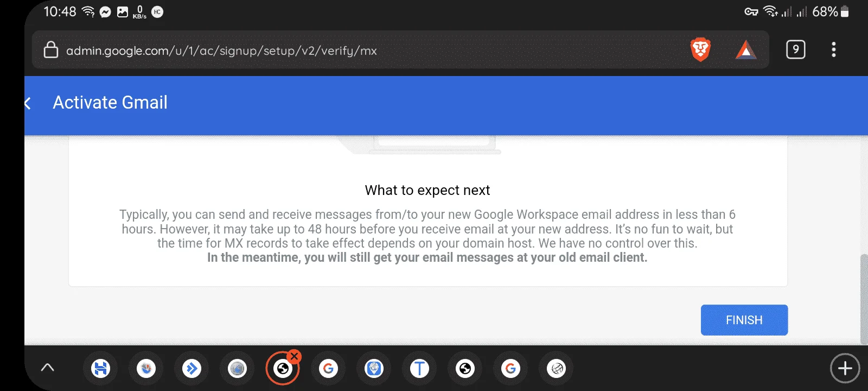Switch to the tab with the colorful pie-like icon
Image resolution: width=868 pixels, height=391 pixels.
pos(146,369)
